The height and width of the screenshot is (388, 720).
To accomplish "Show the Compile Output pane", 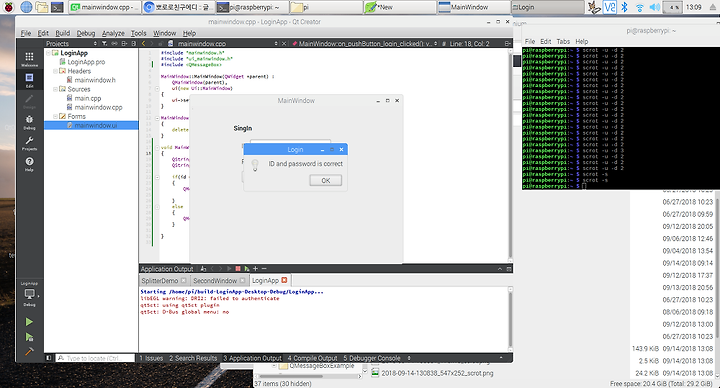I will (x=312, y=358).
